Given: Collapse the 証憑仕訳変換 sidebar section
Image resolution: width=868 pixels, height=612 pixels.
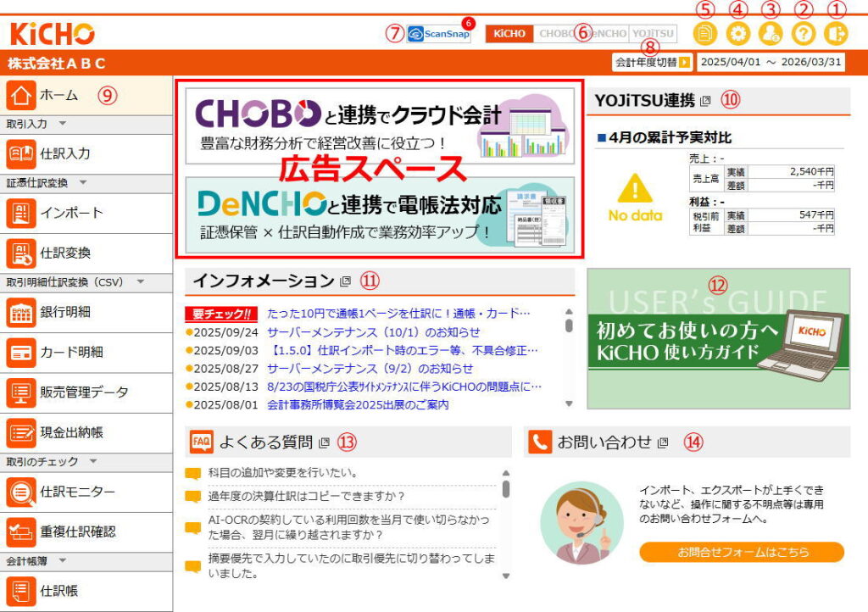Looking at the screenshot, I should click(x=83, y=182).
